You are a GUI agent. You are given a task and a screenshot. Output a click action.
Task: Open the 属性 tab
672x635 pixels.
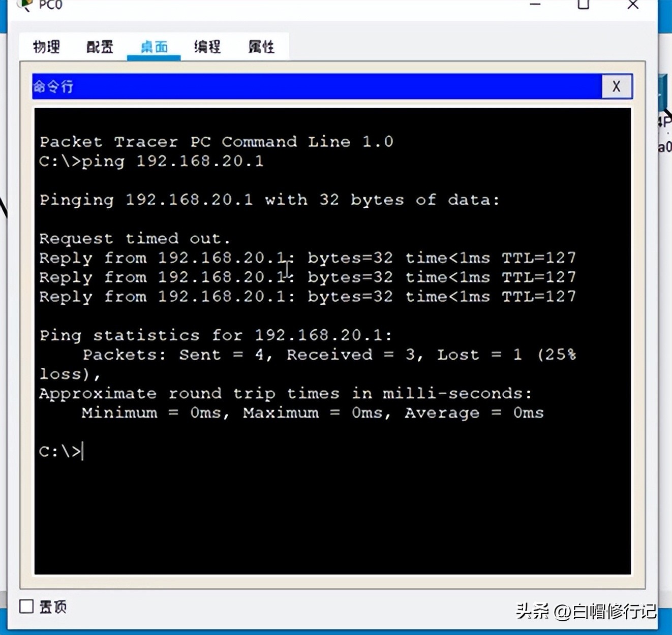click(x=261, y=47)
